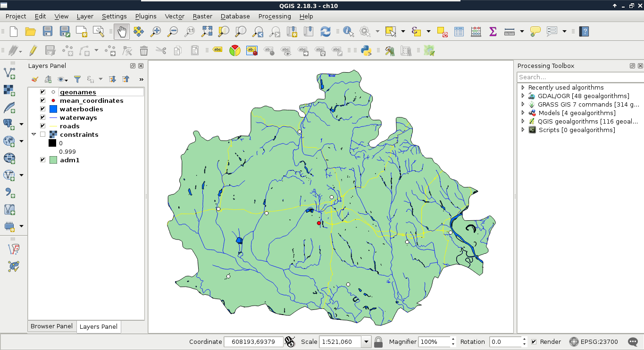The width and height of the screenshot is (644, 350).
Task: Open the Statistical Summary sigma icon
Action: 493,32
